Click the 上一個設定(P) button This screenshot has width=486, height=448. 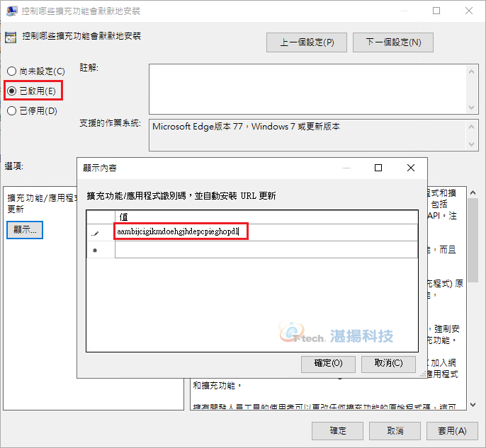click(307, 42)
